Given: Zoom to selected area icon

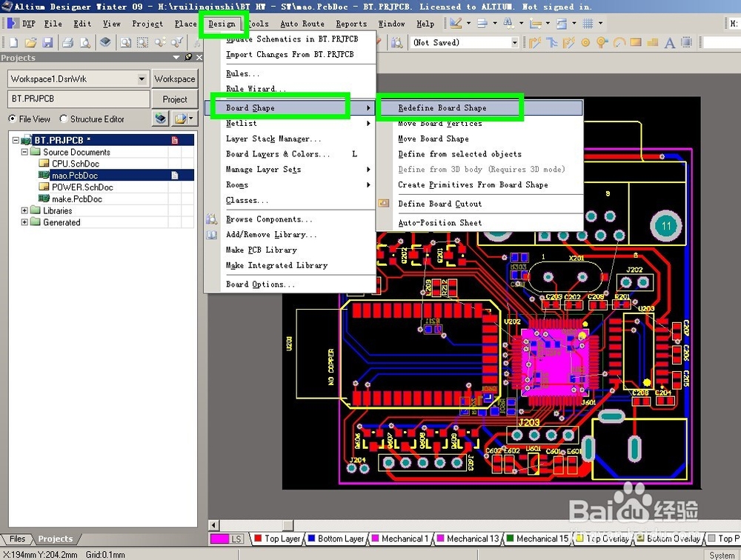Looking at the screenshot, I should (142, 42).
